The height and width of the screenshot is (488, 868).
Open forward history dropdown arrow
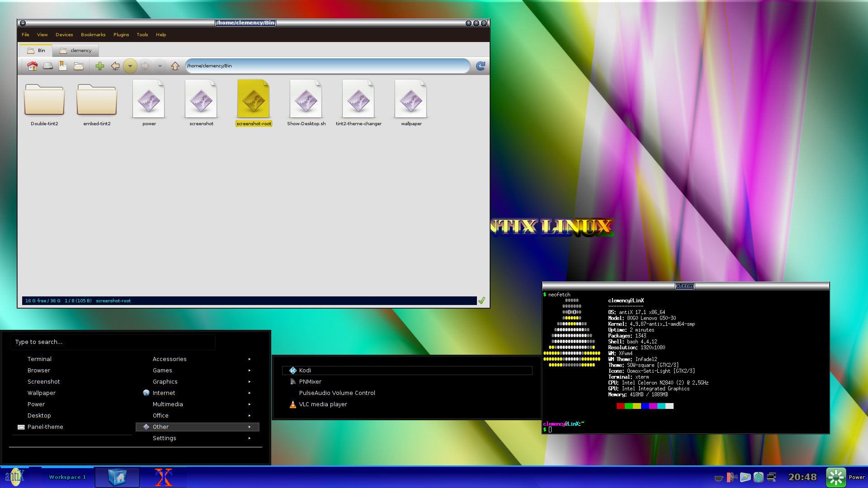[x=160, y=66]
